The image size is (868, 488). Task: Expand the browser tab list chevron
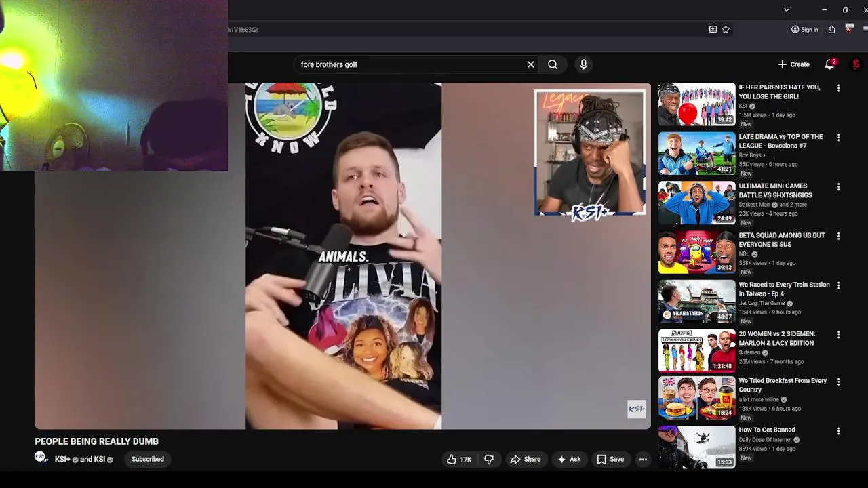(x=786, y=9)
